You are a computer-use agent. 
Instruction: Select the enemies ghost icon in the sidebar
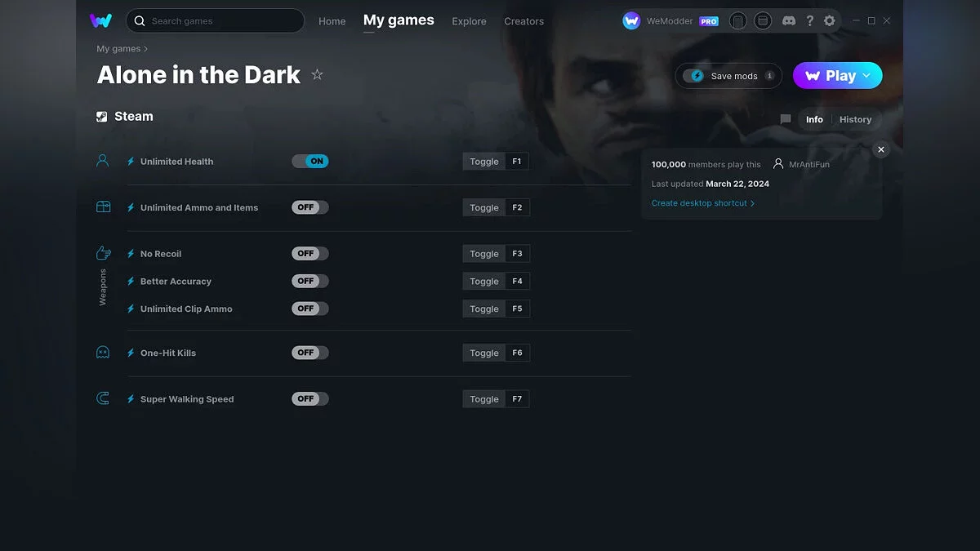point(102,352)
